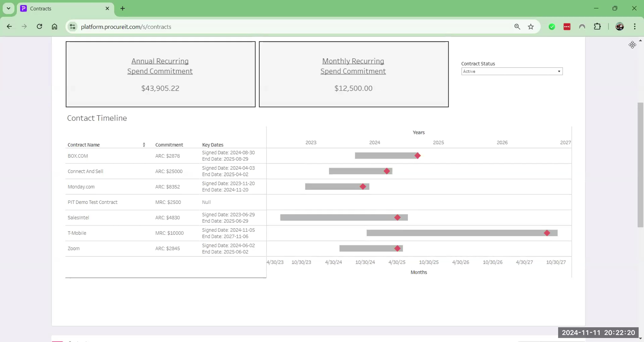Viewport: 644px width, 342px height.
Task: Click the browser forward arrow
Action: point(24,26)
